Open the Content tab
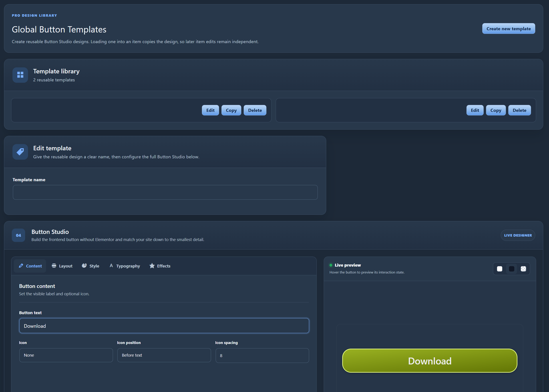The image size is (549, 392). (30, 266)
